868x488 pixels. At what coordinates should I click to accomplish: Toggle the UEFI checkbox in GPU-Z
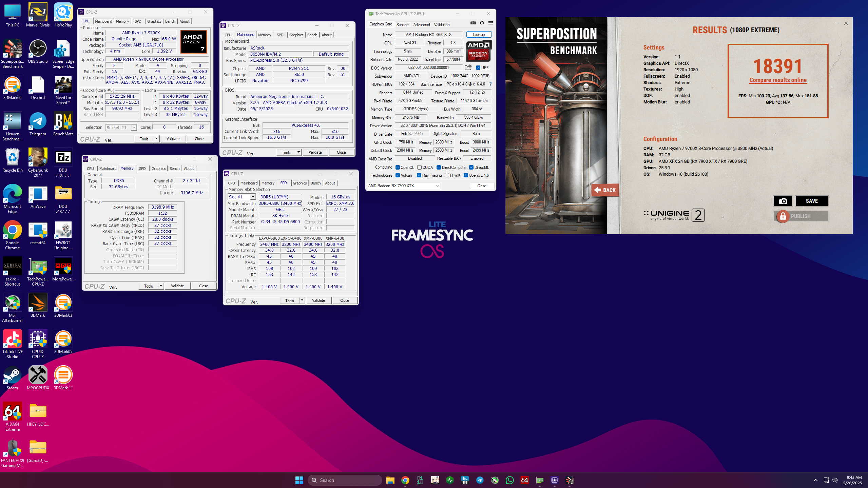tap(478, 68)
